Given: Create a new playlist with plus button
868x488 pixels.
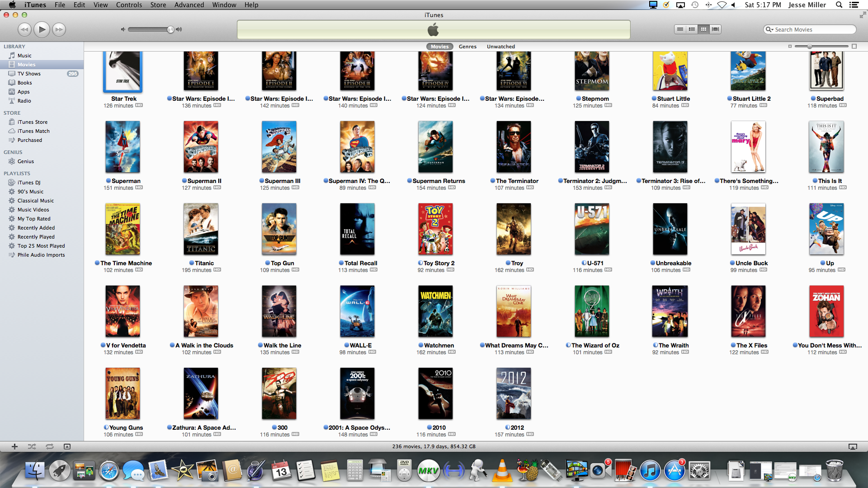Looking at the screenshot, I should 14,446.
